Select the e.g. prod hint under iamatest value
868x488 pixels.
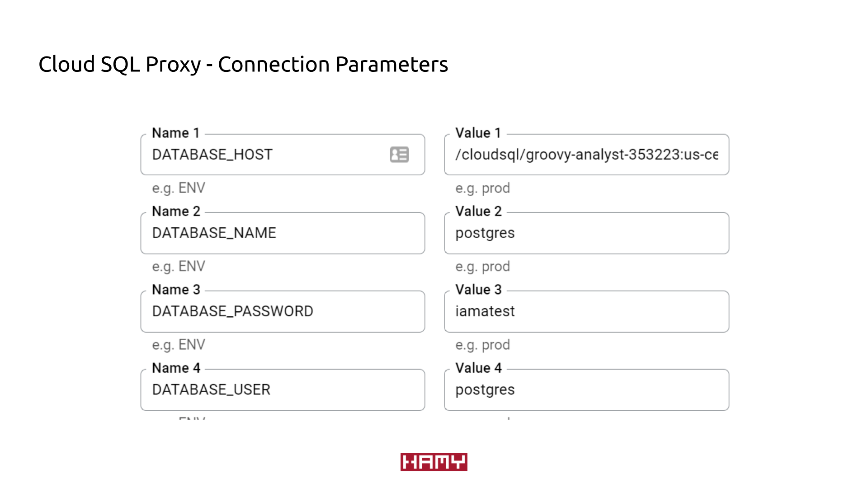pos(482,345)
